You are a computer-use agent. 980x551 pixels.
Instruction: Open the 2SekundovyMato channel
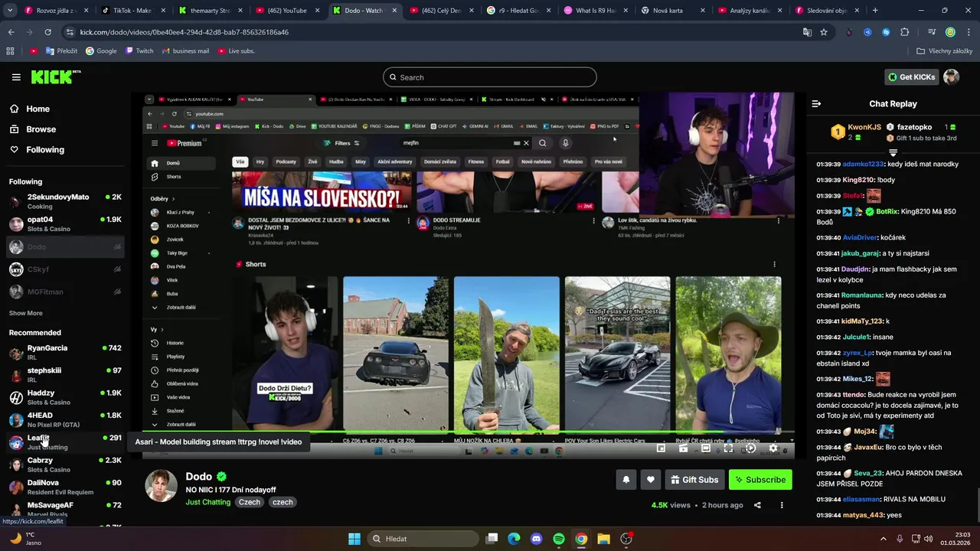tap(65, 201)
